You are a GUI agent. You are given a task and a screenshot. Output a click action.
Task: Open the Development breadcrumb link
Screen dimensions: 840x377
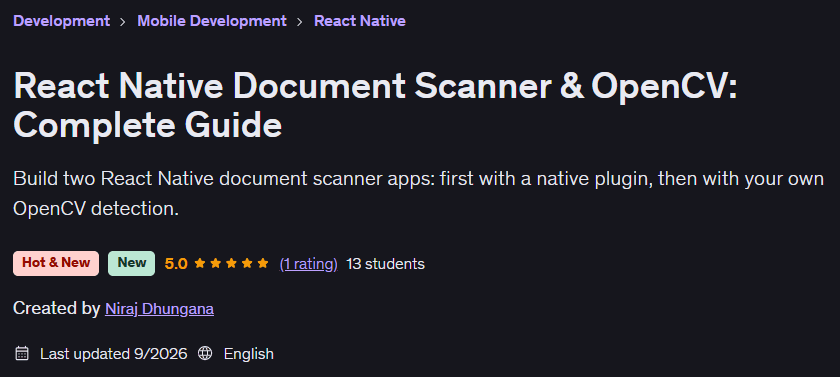[62, 21]
